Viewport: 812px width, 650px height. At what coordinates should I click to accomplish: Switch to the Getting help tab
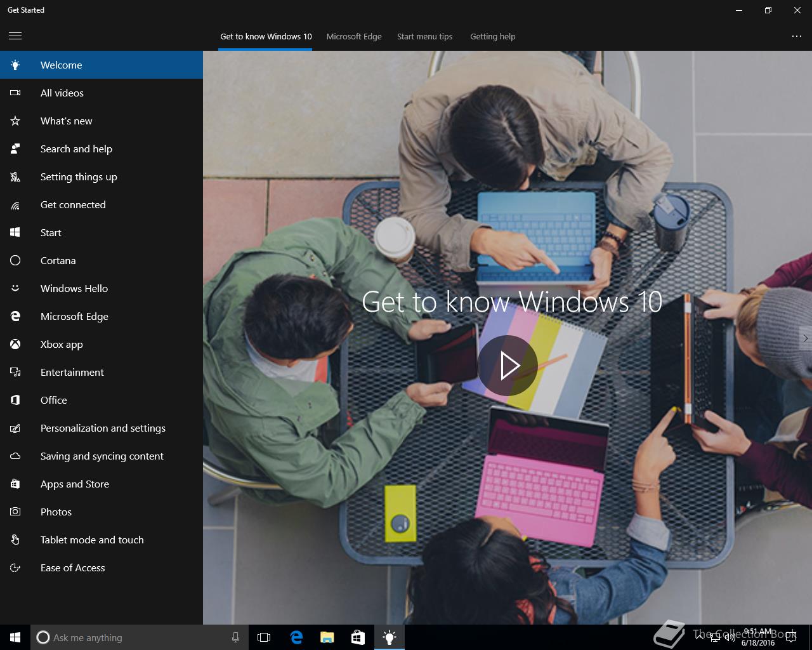(492, 36)
